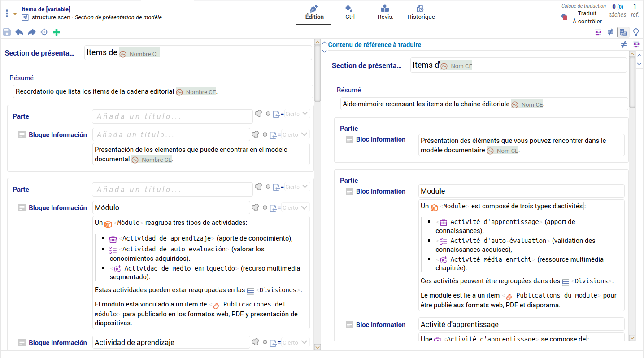
Task: Click the Traduit À contrôler status button
Action: 587,17
